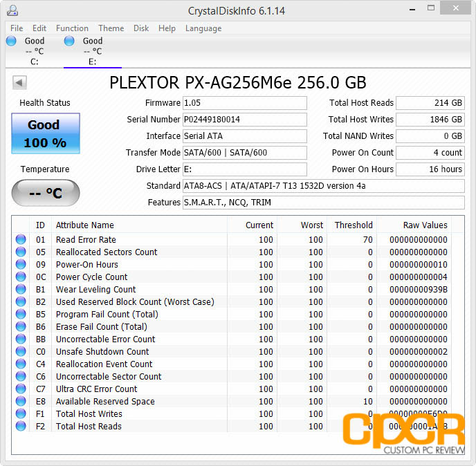This screenshot has width=476, height=466.
Task: Click the Firmware field 1.05
Action: point(245,103)
